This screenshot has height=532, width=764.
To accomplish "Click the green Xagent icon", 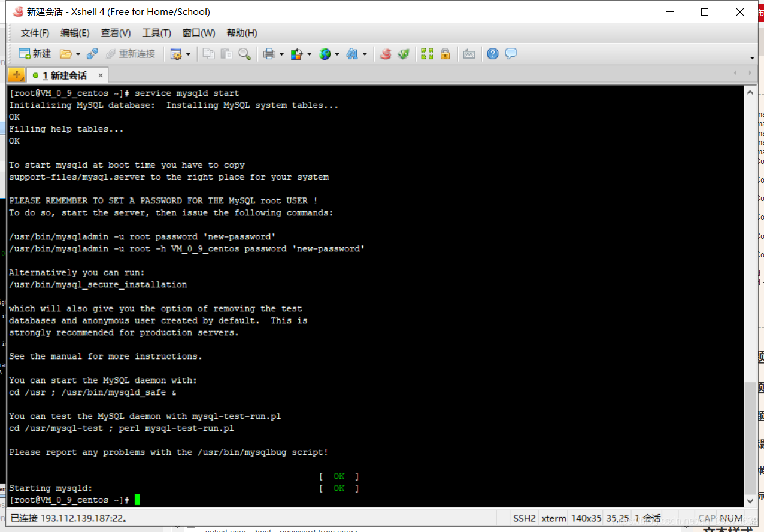I will coord(404,54).
